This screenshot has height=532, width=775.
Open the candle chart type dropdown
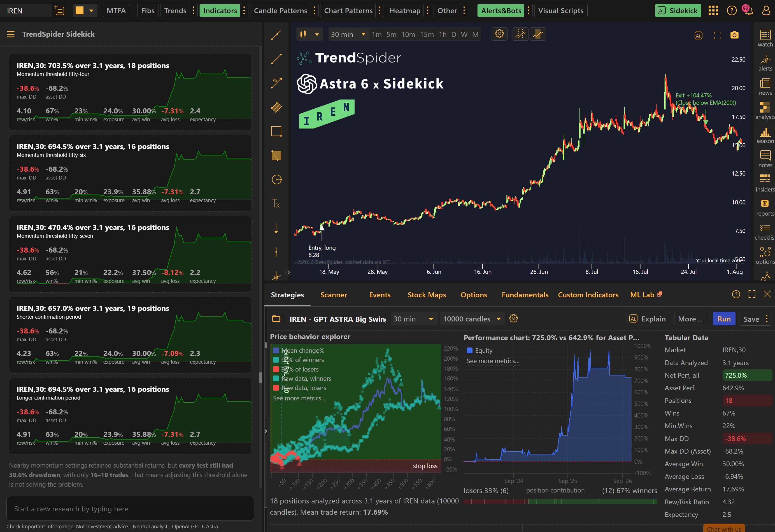point(309,34)
